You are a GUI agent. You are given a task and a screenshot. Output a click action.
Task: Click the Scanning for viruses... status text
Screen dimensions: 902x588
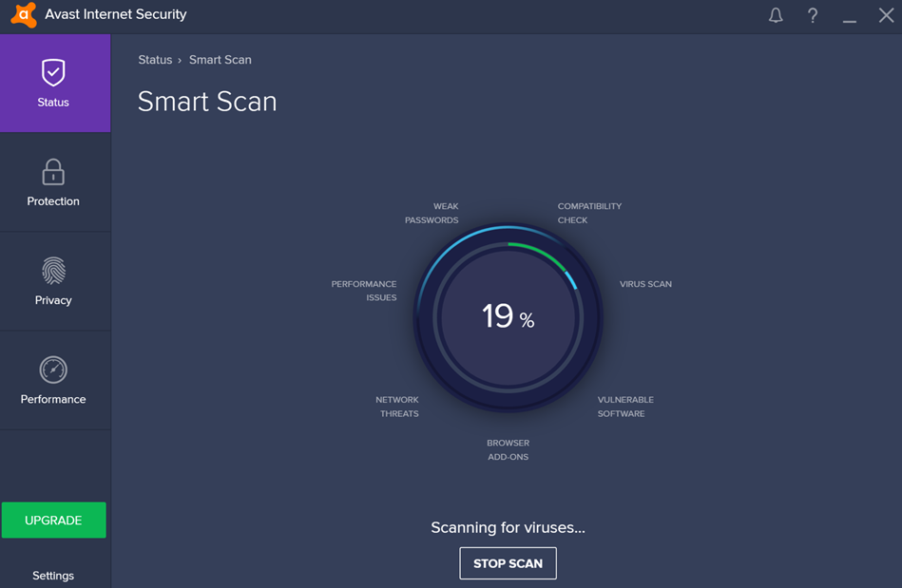click(508, 527)
